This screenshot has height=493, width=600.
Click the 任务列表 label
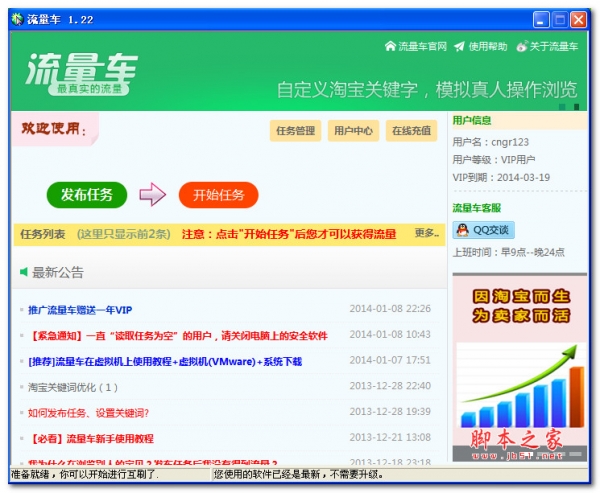[43, 234]
